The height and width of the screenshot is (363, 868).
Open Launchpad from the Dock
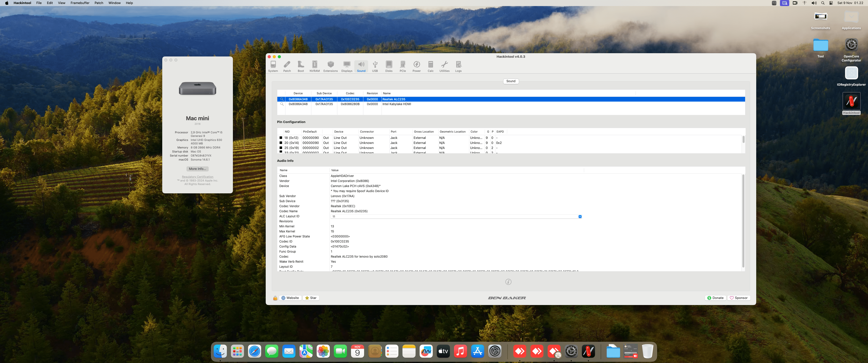[237, 352]
